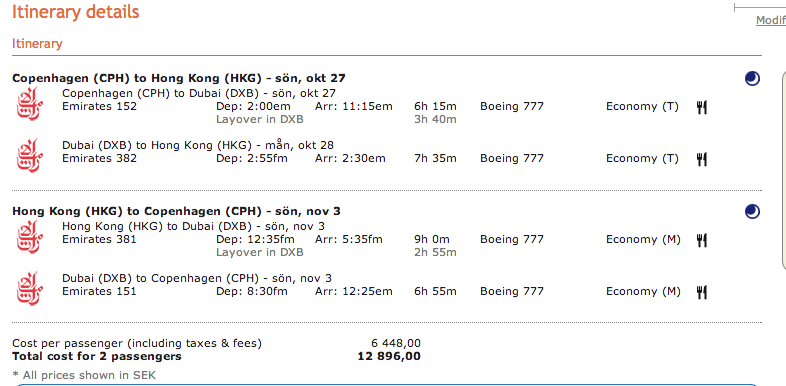Click the Layover in DXB 3h 40m text

point(336,119)
